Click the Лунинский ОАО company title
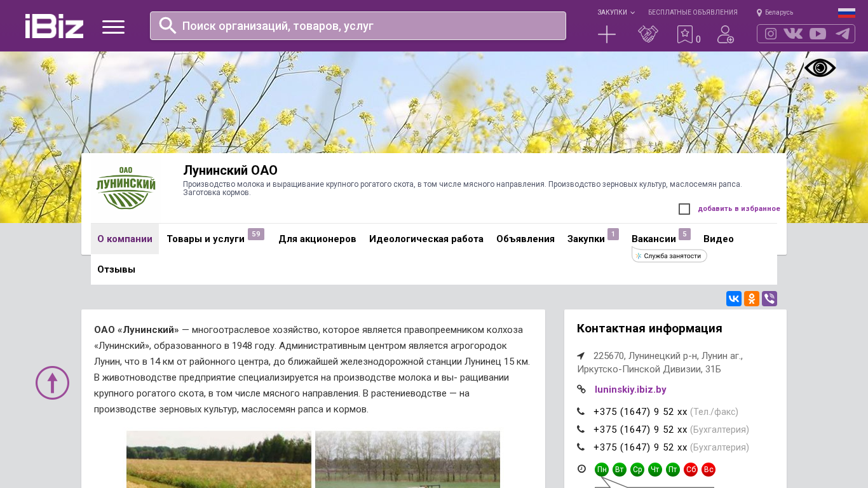Screen dimensions: 868x488 click(230, 170)
